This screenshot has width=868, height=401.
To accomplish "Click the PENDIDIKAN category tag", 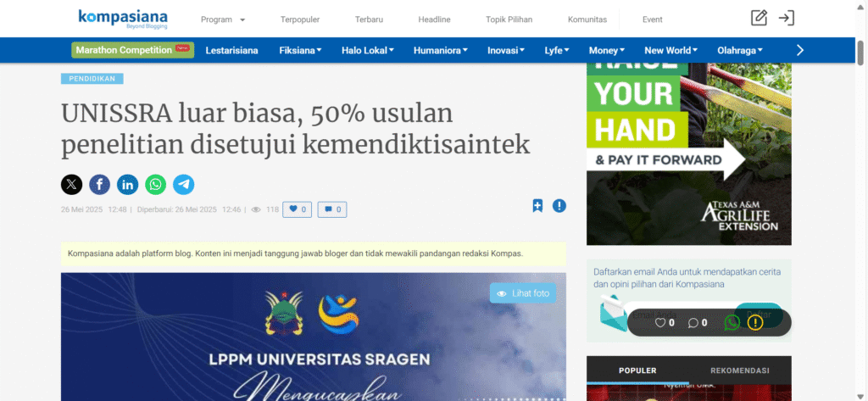I will 92,79.
